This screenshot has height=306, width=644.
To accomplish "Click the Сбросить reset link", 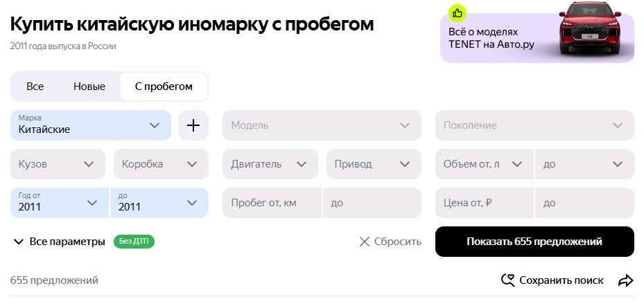I will (x=397, y=242).
